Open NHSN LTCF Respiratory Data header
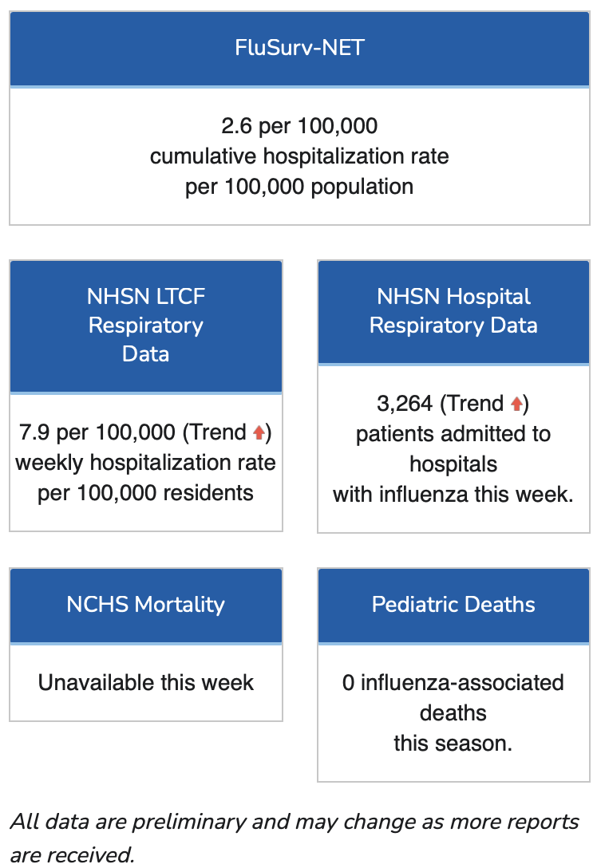597x868 pixels. [x=146, y=326]
